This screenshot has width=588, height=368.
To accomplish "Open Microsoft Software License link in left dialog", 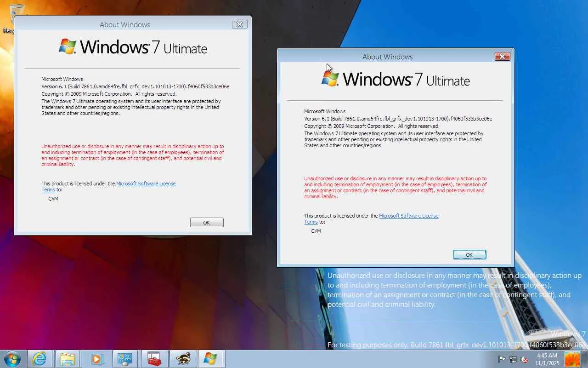I will click(146, 184).
